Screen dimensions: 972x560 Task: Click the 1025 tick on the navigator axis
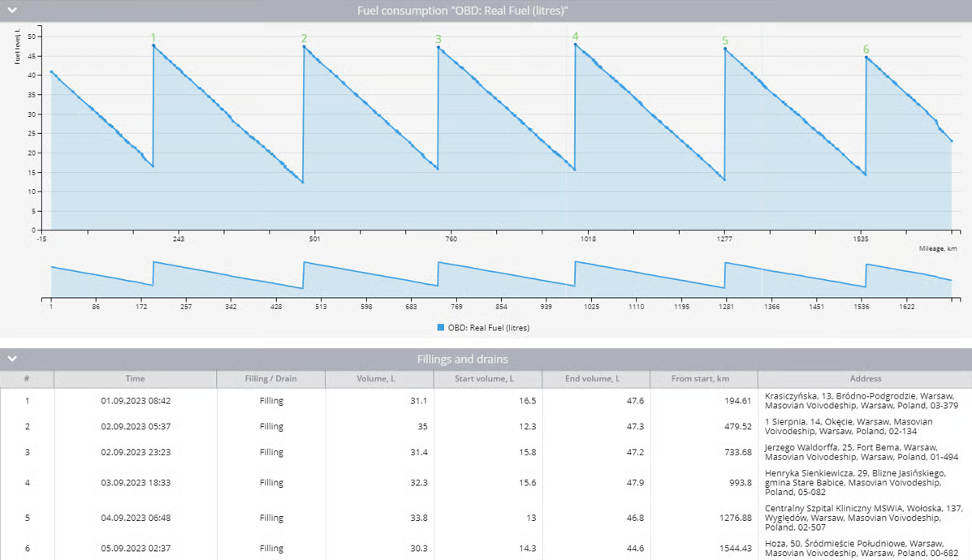pos(591,307)
